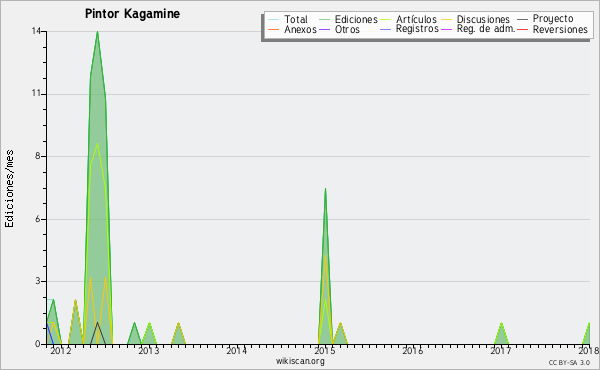Image resolution: width=600 pixels, height=370 pixels.
Task: Click the x-axis year 2018
Action: click(x=589, y=351)
